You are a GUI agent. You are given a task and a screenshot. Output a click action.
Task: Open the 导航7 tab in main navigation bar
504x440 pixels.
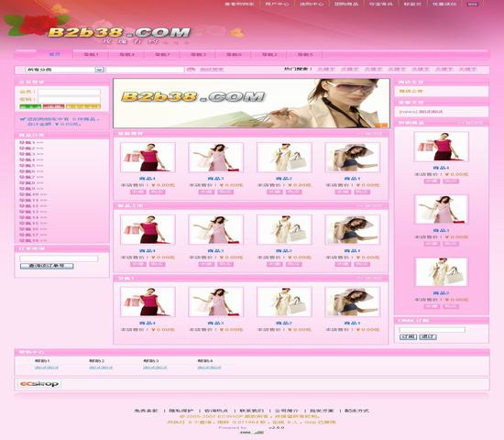coord(162,55)
